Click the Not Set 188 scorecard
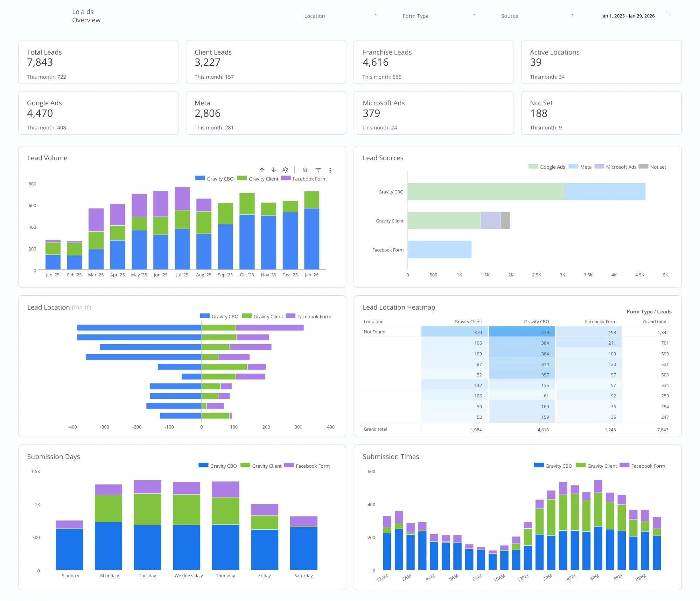Viewport: 700px width, 601px height. click(x=601, y=113)
